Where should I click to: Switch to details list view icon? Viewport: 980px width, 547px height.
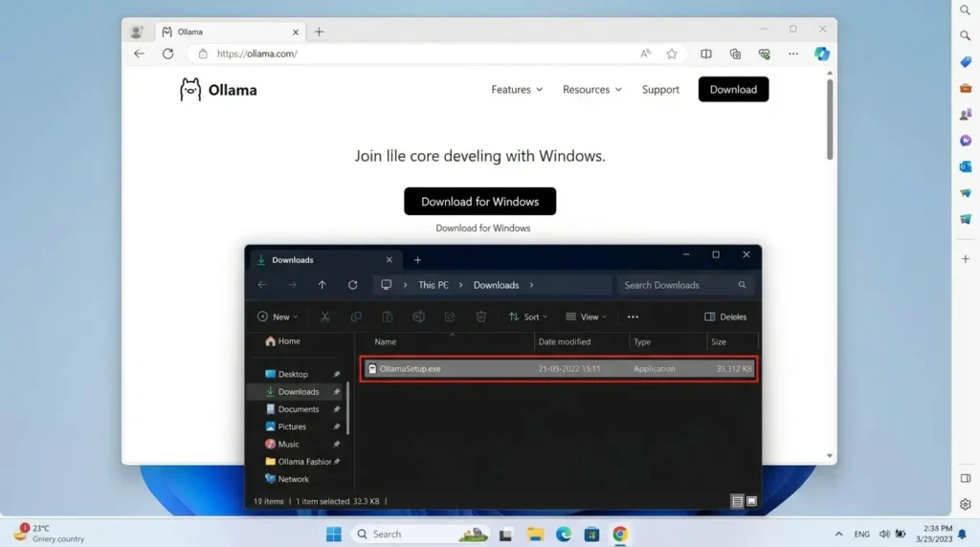738,501
